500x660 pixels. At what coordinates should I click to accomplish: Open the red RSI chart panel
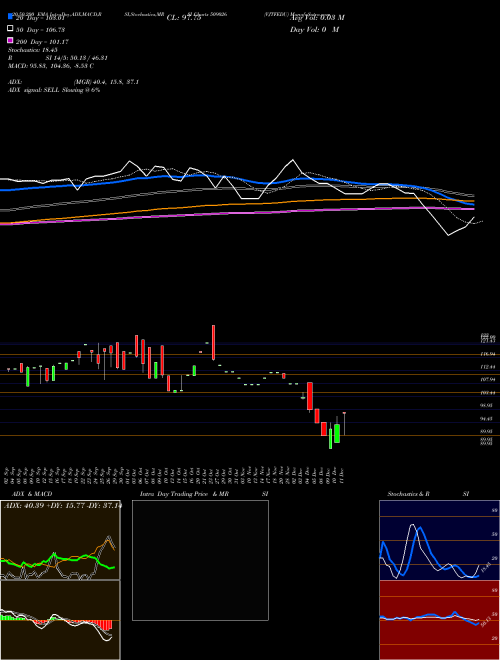coord(439,620)
